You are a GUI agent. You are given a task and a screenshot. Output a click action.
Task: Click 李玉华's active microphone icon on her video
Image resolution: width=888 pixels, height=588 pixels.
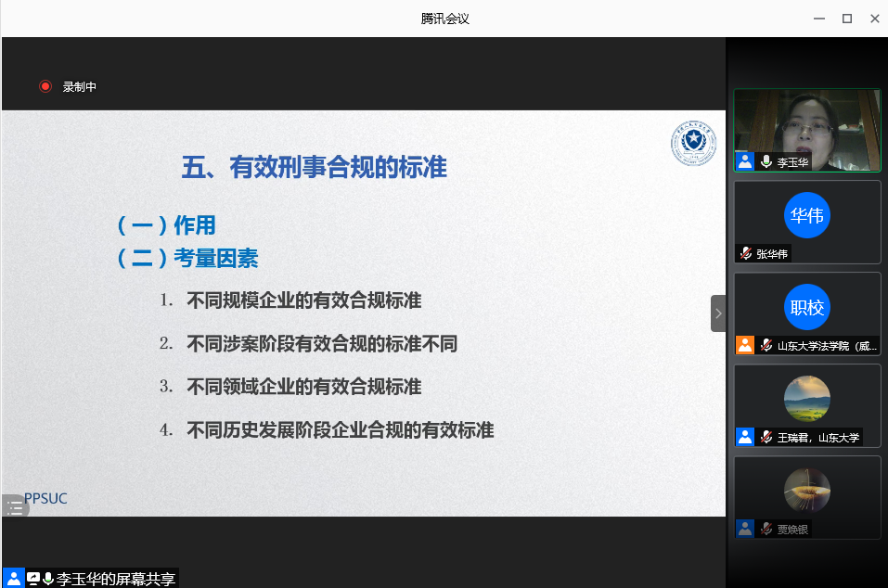pyautogui.click(x=766, y=161)
